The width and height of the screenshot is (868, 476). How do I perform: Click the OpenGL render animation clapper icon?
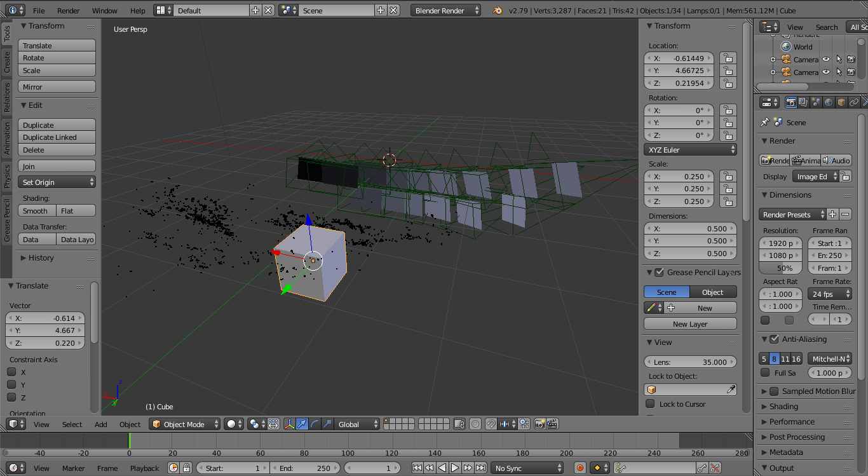pyautogui.click(x=553, y=424)
